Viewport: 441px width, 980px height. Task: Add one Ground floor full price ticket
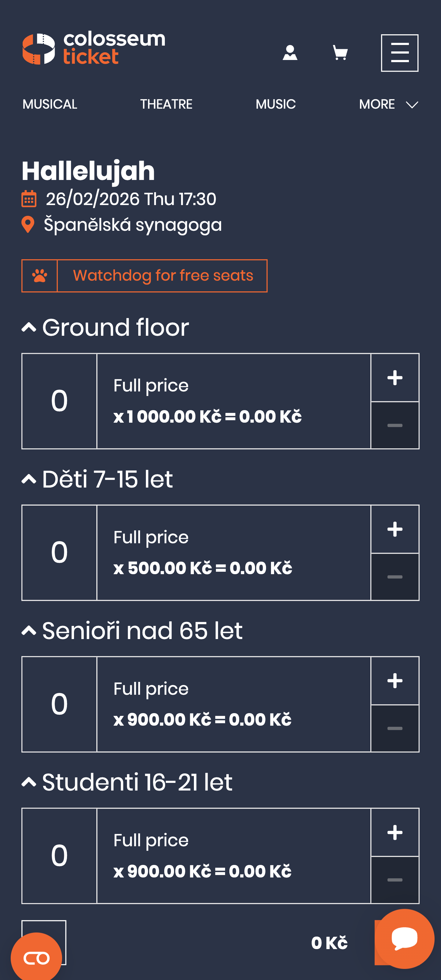point(395,378)
